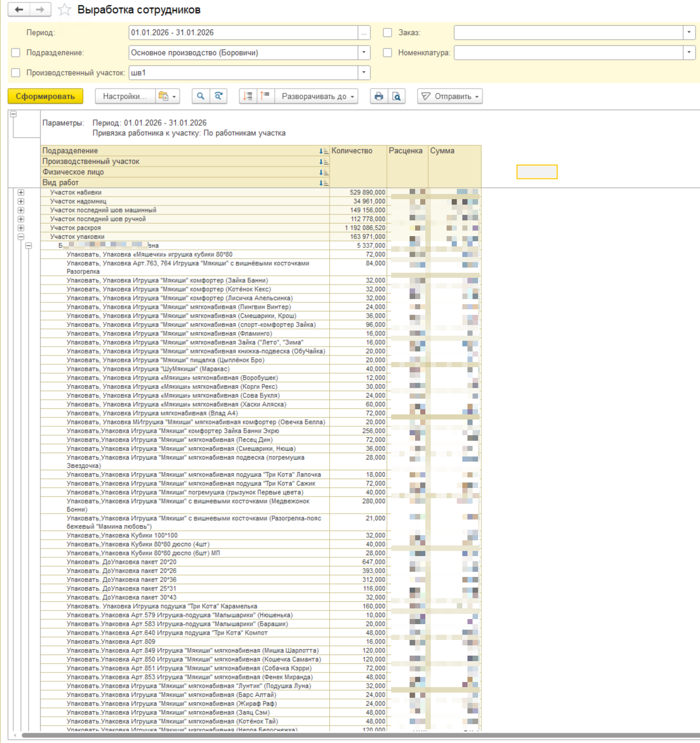The height and width of the screenshot is (743, 700).
Task: Expand the Участок набивки group
Action: coord(21,192)
